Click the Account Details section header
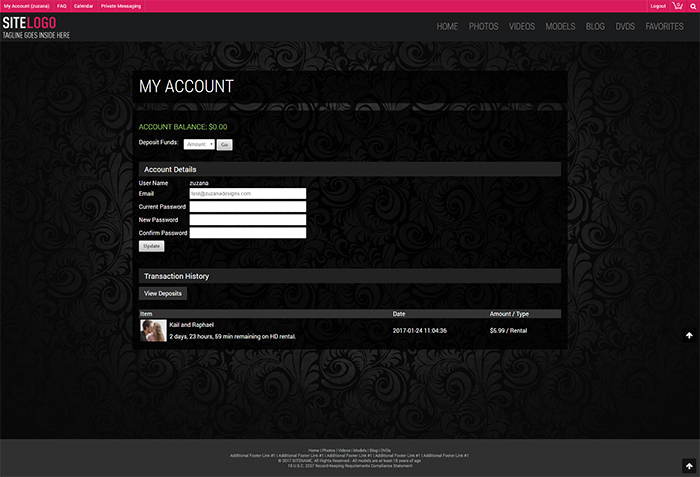 (350, 169)
